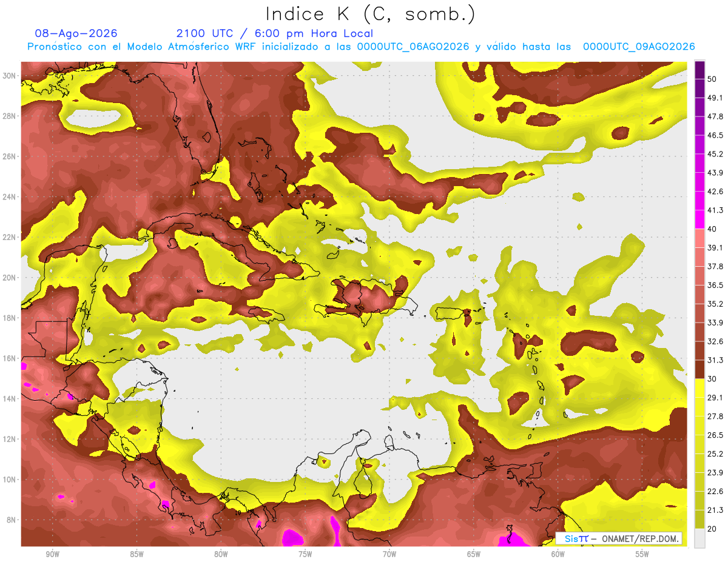Click the latitude axis label "14N"
The width and height of the screenshot is (728, 562).
coord(10,399)
